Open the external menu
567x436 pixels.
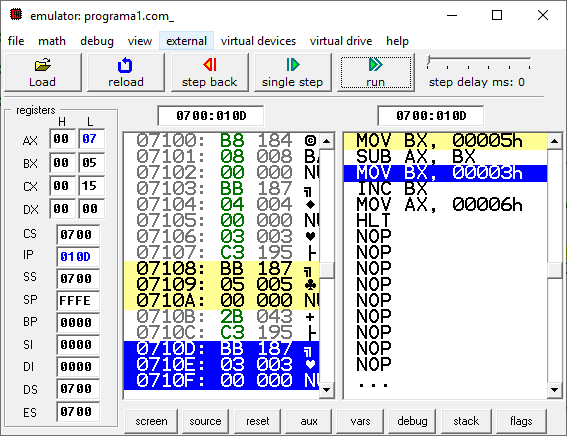pyautogui.click(x=187, y=41)
